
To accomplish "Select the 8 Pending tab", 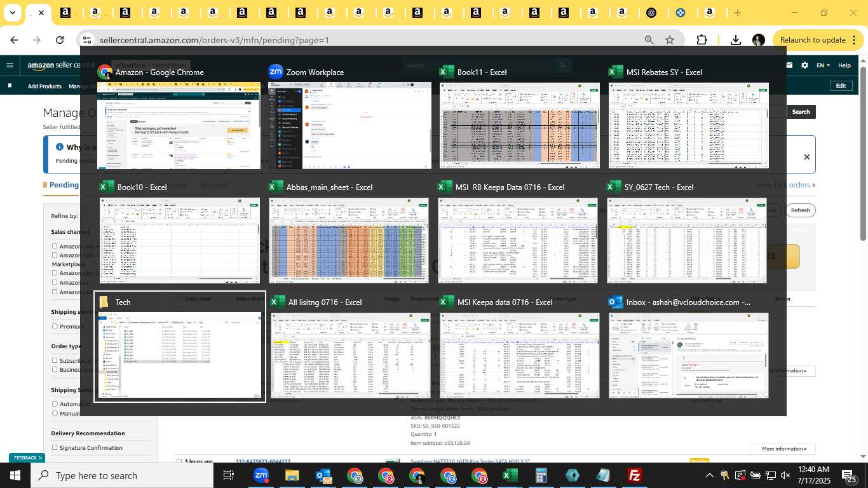I will [61, 185].
